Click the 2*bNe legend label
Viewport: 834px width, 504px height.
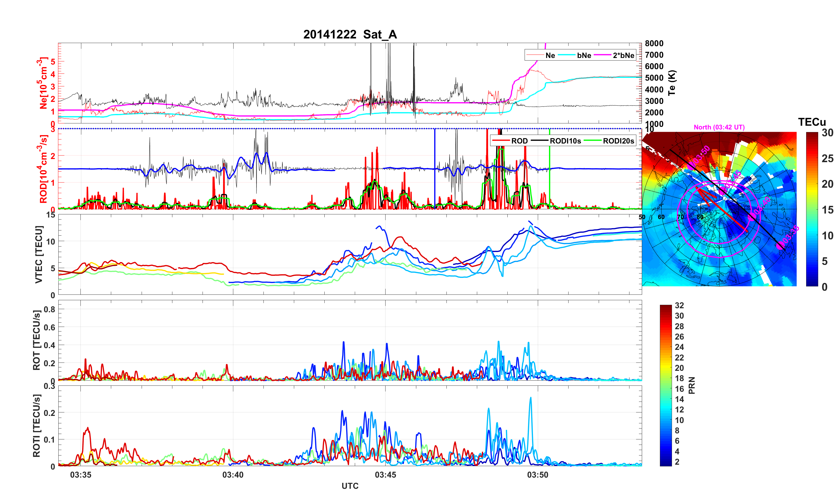click(623, 55)
